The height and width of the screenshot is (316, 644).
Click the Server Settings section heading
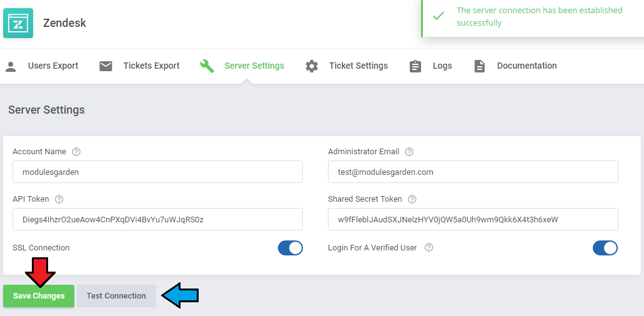tap(46, 110)
